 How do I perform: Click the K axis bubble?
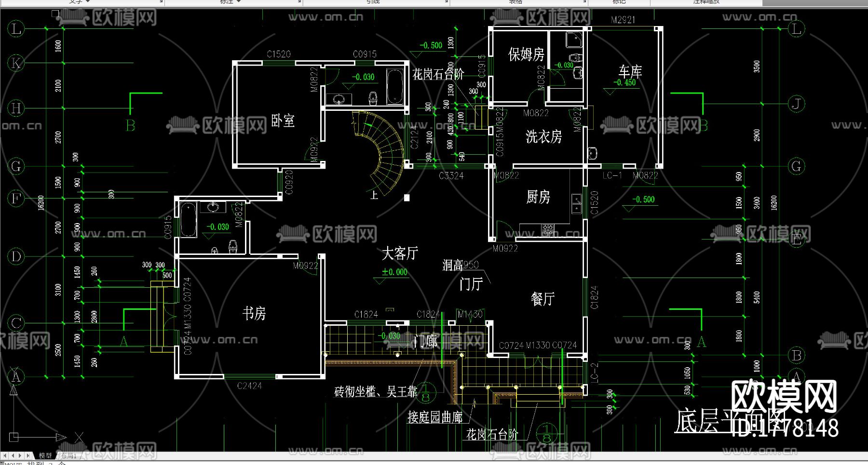(16, 63)
